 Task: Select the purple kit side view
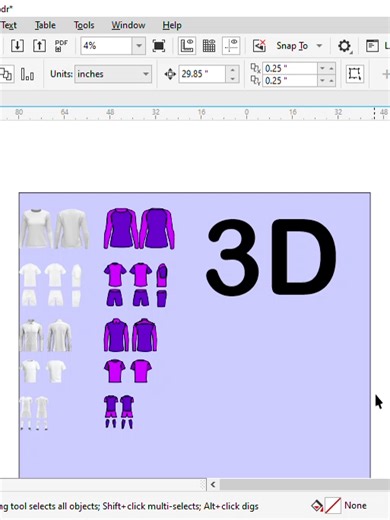[162, 285]
